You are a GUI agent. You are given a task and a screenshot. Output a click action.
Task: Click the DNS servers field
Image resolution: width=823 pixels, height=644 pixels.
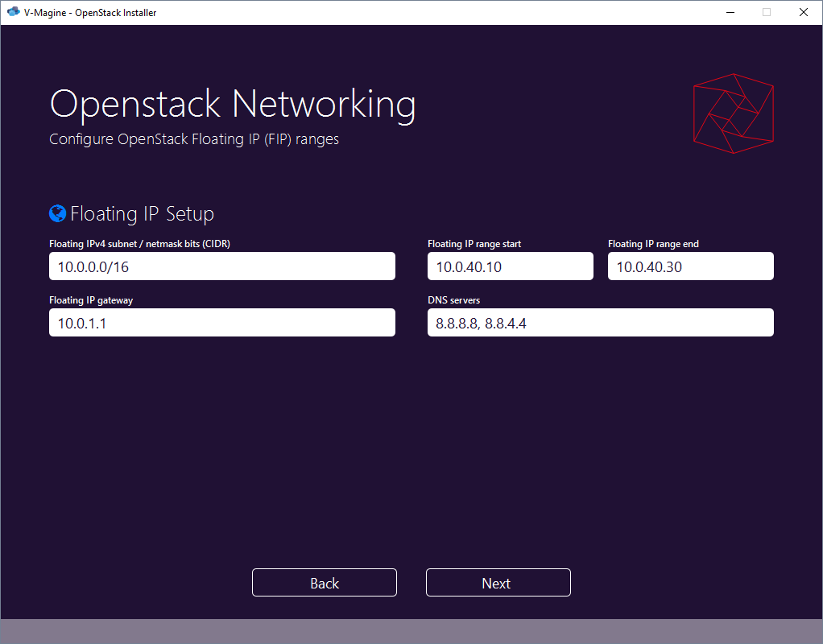click(600, 322)
